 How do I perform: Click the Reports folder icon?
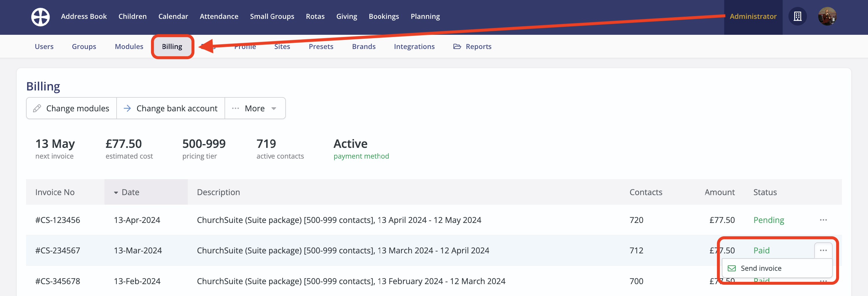[457, 46]
